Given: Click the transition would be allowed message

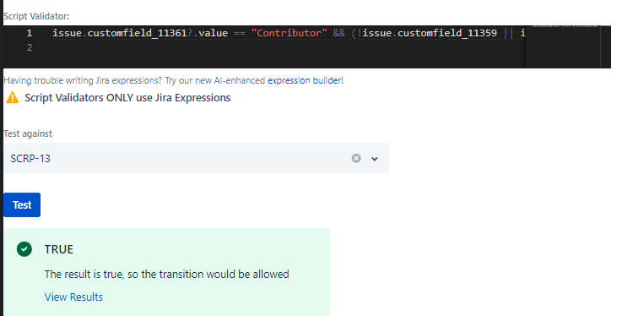Looking at the screenshot, I should coord(167,274).
